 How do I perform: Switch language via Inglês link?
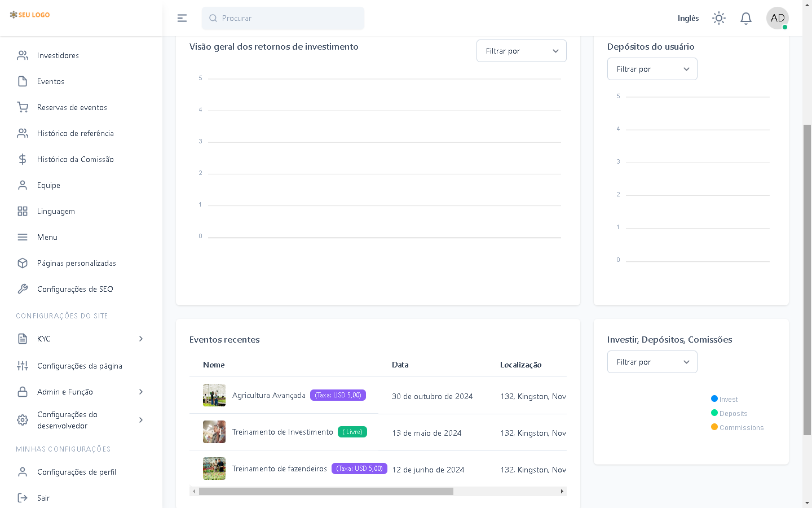coord(688,18)
